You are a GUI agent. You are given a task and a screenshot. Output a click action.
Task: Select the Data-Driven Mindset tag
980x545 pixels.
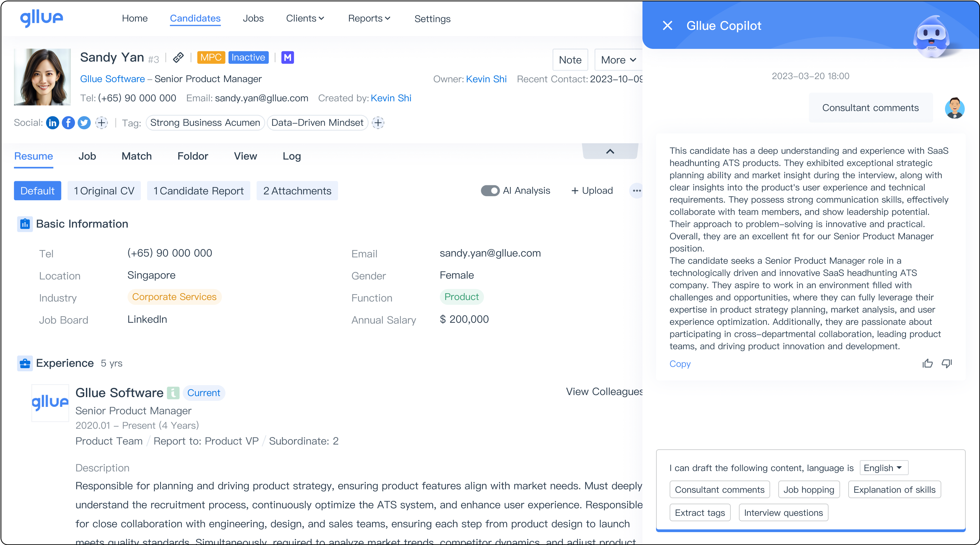[x=317, y=123]
